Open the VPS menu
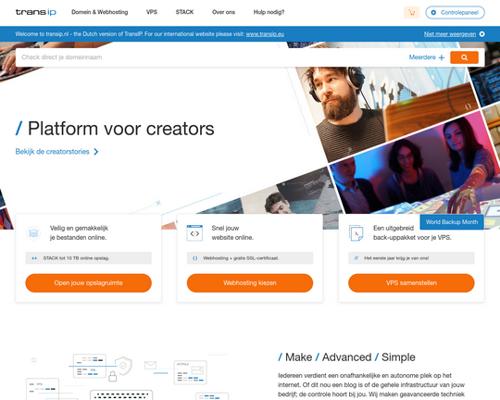 (x=152, y=12)
